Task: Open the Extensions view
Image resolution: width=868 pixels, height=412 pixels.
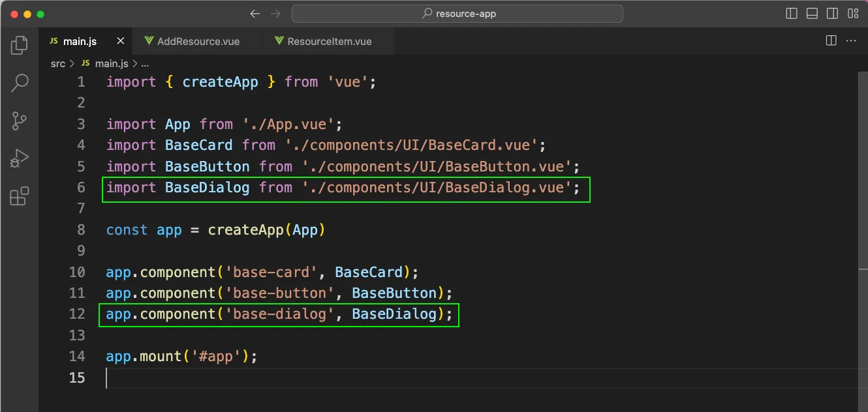Action: [20, 196]
